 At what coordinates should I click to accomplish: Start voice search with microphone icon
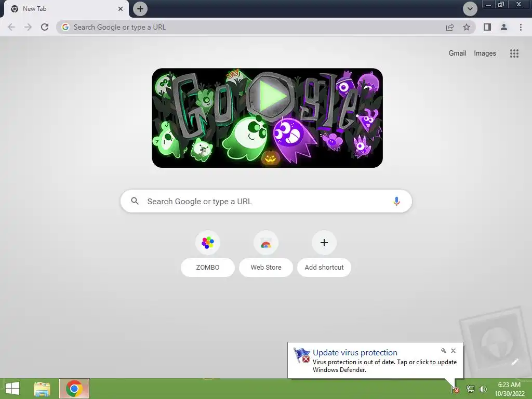pos(396,201)
